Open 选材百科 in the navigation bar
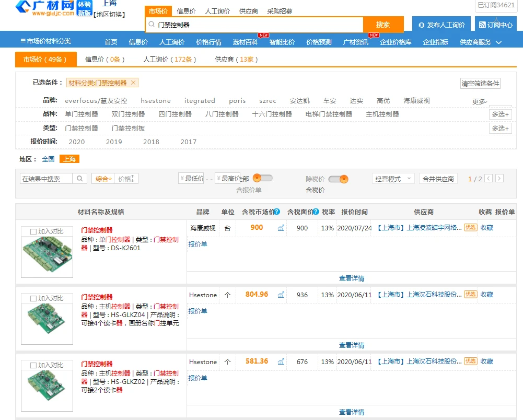523x420 pixels. (246, 42)
